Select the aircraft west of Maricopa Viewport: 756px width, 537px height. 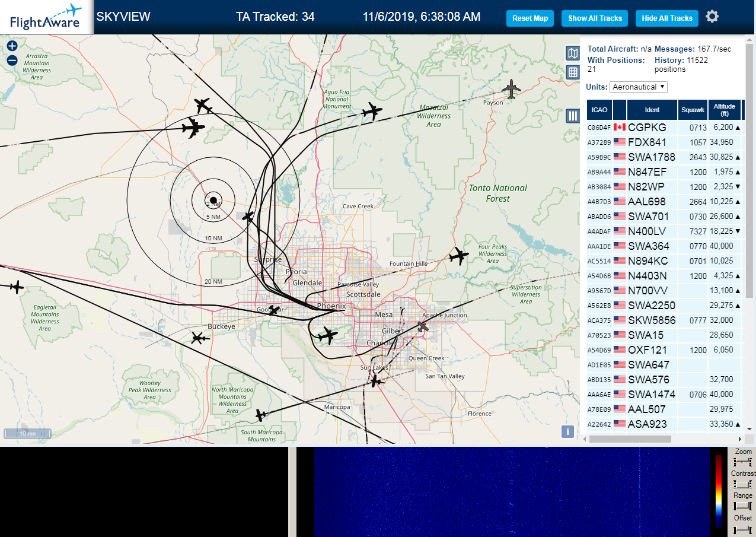click(x=261, y=415)
